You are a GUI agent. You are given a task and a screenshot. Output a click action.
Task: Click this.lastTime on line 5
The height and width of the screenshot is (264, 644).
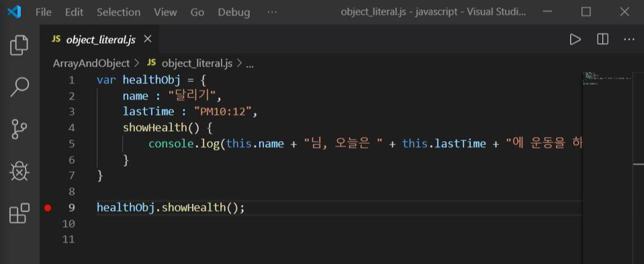pyautogui.click(x=444, y=144)
